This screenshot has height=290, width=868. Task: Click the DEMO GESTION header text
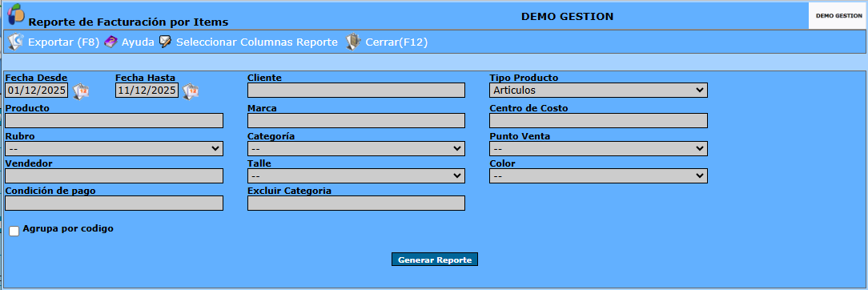(568, 17)
